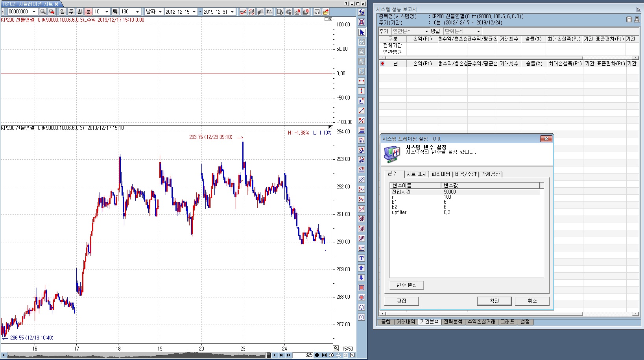
Task: Toggle the 분 (minute) period button
Action: pos(89,12)
